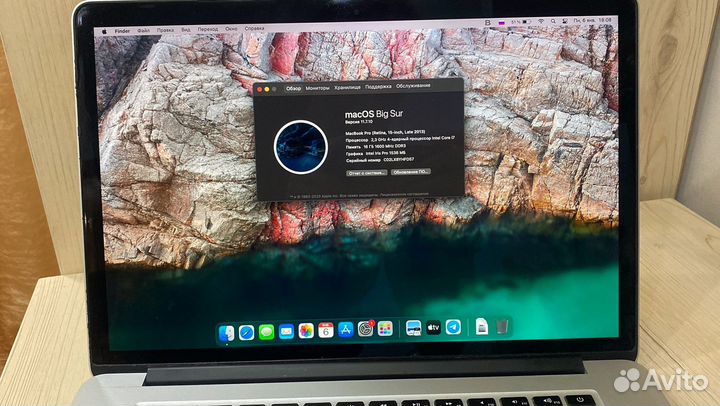Screen dimensions: 720x406
Task: Click the Обновление ПО button
Action: coord(411,172)
